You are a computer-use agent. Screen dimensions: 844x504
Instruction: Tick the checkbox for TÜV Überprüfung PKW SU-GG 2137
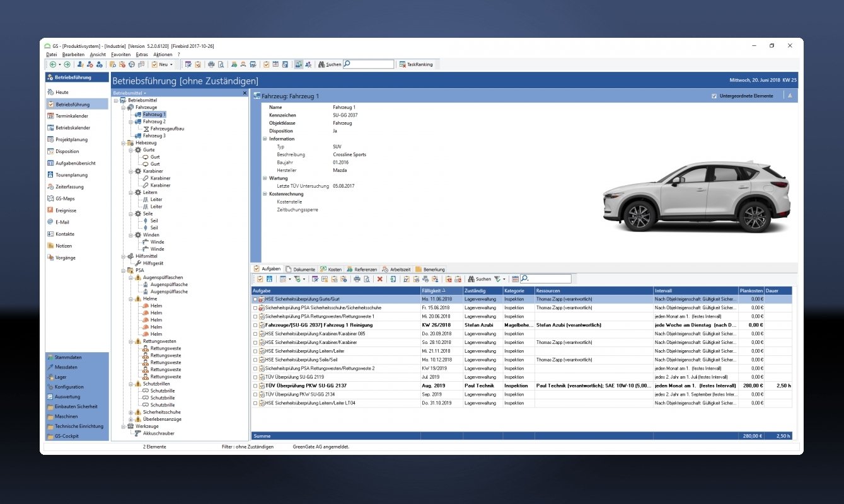pos(255,386)
